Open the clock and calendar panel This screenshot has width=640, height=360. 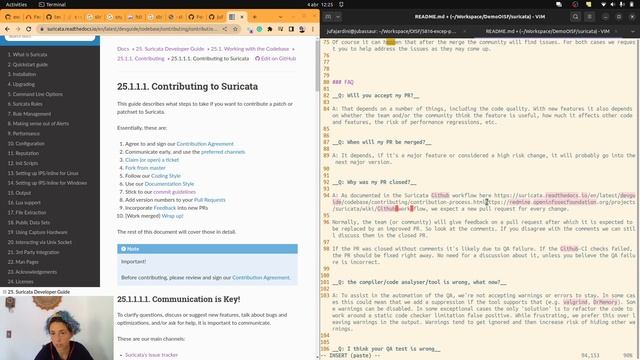[320, 4]
